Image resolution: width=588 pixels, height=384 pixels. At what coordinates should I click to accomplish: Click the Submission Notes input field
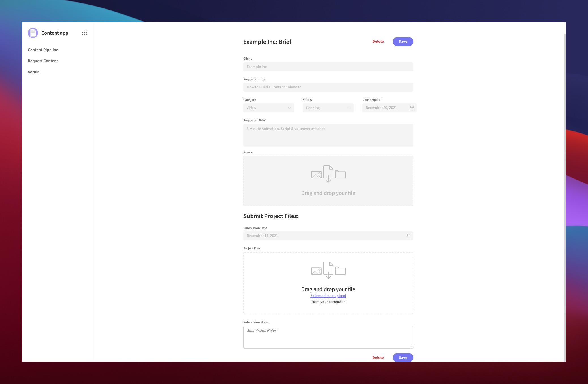[328, 337]
